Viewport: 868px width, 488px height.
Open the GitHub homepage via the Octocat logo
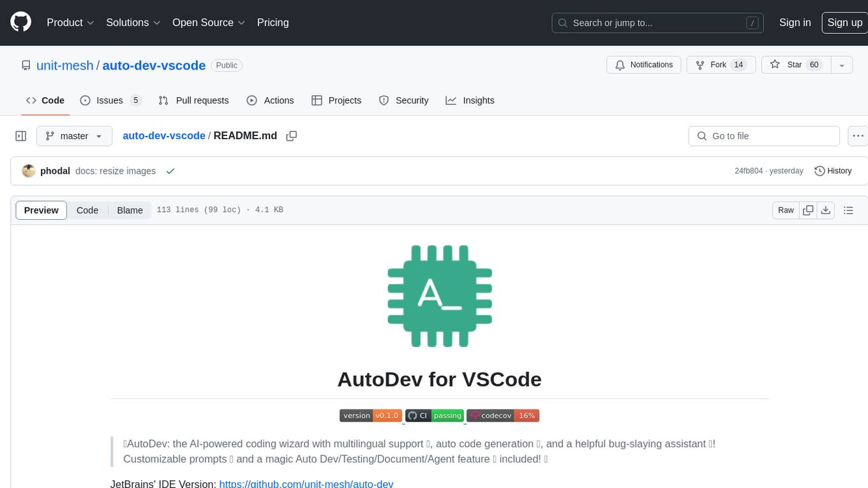click(20, 22)
